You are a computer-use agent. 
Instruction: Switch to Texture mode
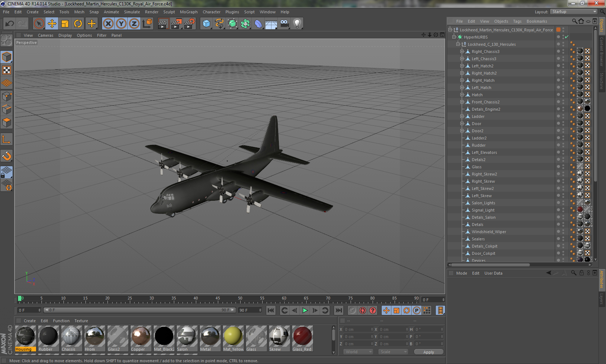click(6, 70)
